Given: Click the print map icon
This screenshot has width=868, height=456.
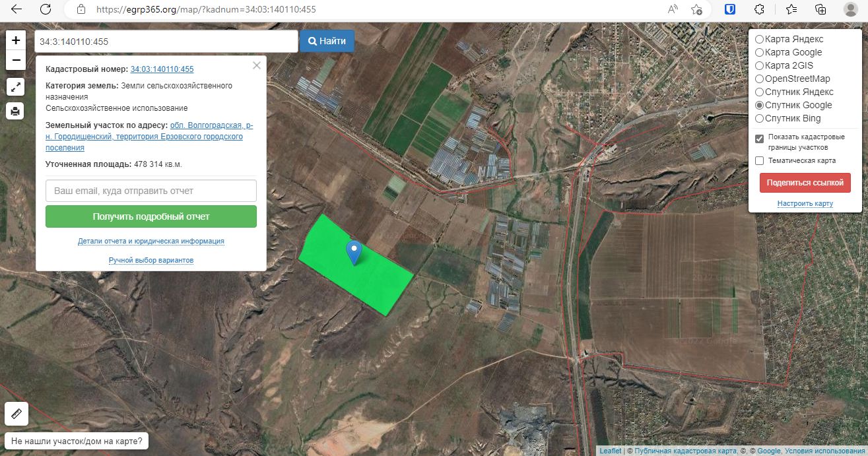Looking at the screenshot, I should click(16, 111).
